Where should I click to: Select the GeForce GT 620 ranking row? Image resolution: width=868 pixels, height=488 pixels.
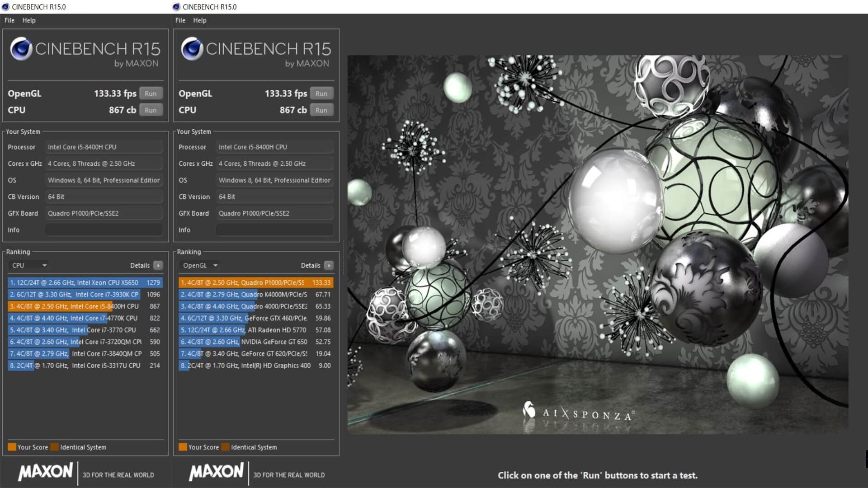coord(256,353)
